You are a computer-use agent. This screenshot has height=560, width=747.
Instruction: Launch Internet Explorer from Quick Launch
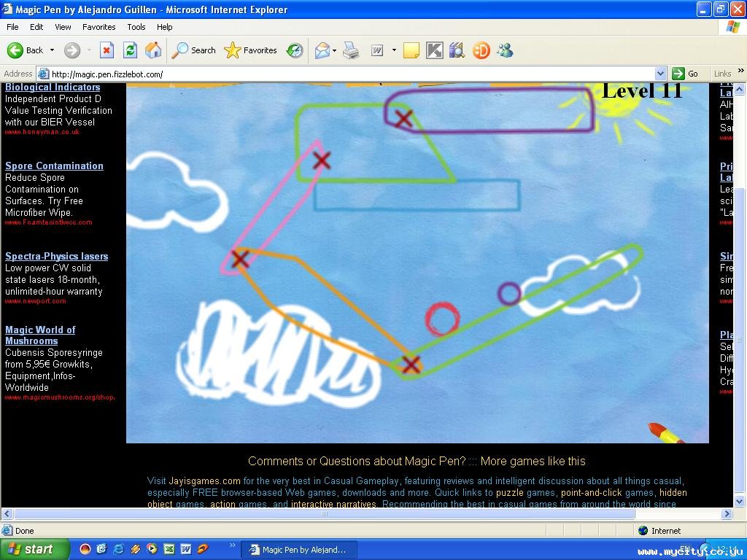point(118,549)
